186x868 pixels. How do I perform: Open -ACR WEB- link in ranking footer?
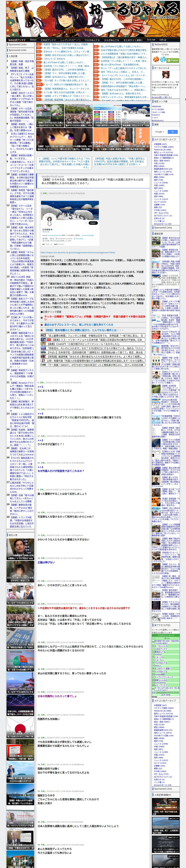click(165, 695)
